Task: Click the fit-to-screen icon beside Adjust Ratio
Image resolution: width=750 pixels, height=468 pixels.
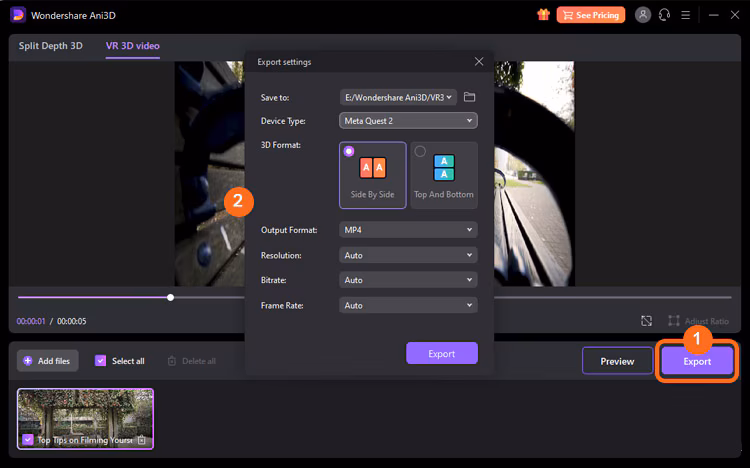Action: pyautogui.click(x=647, y=321)
